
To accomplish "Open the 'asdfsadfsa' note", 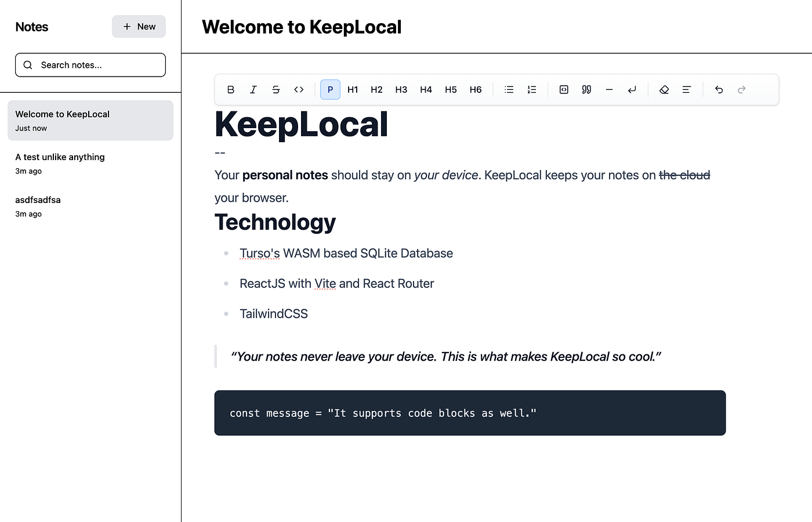I will point(90,206).
